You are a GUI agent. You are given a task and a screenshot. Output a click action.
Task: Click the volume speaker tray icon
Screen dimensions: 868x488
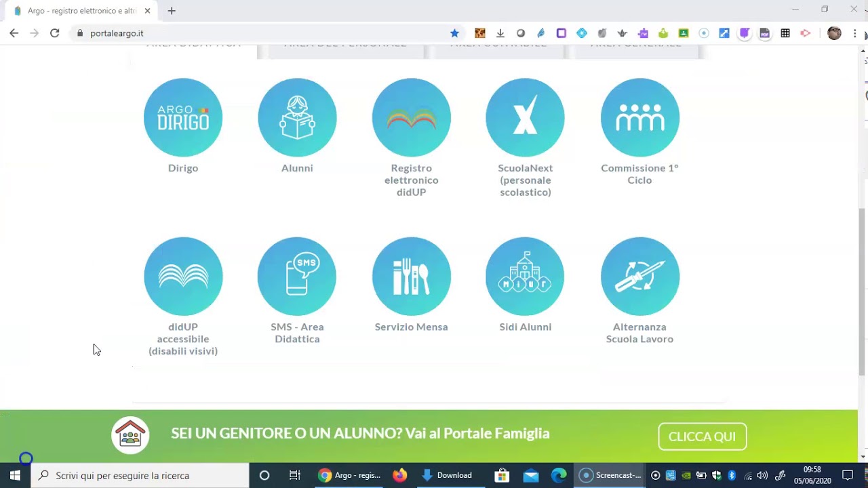coord(762,476)
